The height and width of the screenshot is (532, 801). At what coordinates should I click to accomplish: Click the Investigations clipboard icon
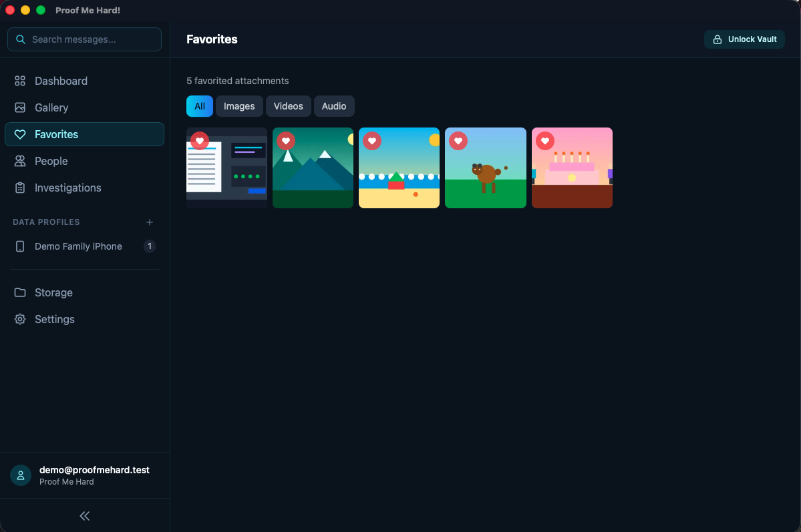pos(20,188)
